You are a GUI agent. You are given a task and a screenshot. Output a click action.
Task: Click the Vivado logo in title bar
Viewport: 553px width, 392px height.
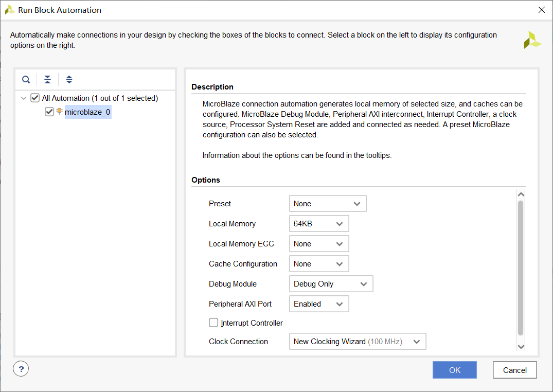tap(9, 10)
